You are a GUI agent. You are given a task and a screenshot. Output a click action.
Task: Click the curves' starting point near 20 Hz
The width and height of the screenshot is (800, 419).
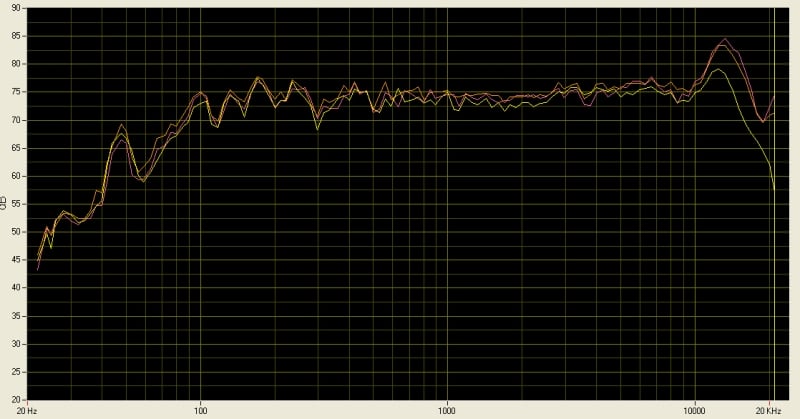38,266
